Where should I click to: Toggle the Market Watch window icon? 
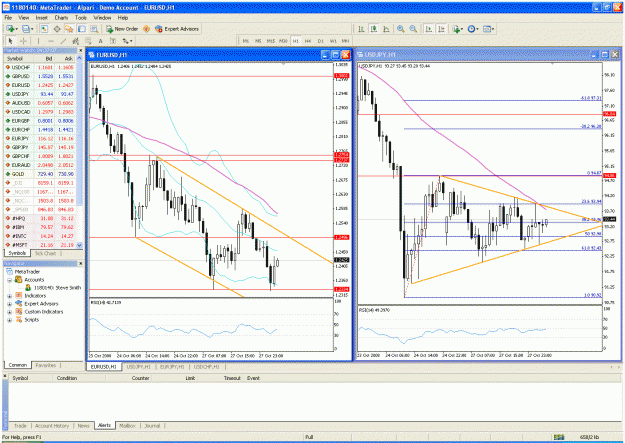click(x=45, y=29)
